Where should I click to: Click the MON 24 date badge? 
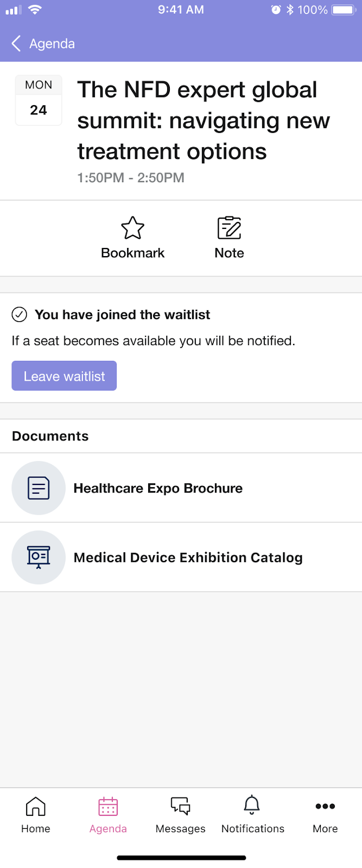[39, 100]
